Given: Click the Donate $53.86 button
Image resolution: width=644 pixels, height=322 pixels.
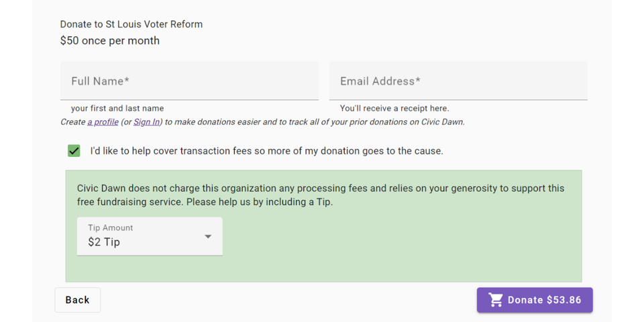Looking at the screenshot, I should (x=535, y=300).
